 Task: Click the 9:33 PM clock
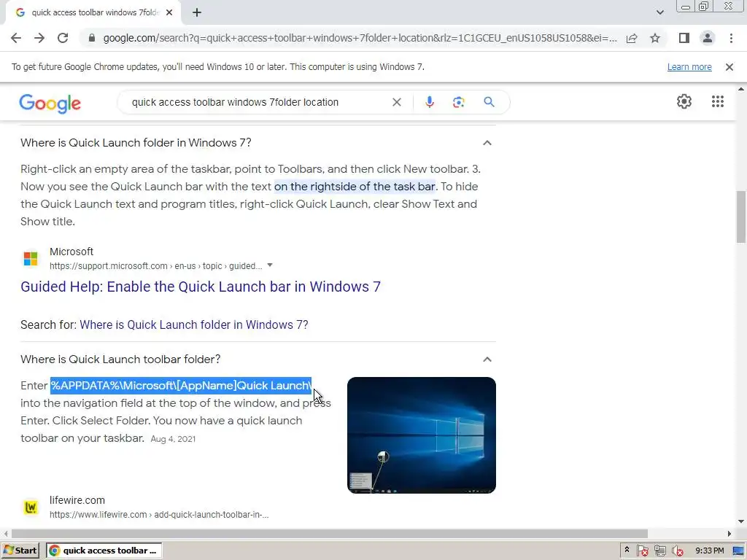tap(709, 551)
